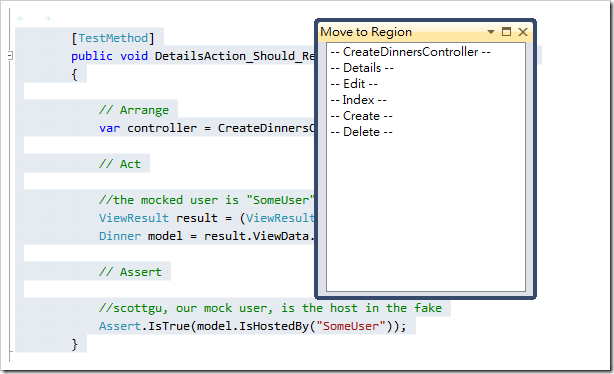The image size is (614, 374).
Task: Open the Move to Region window options arrow
Action: (x=491, y=32)
